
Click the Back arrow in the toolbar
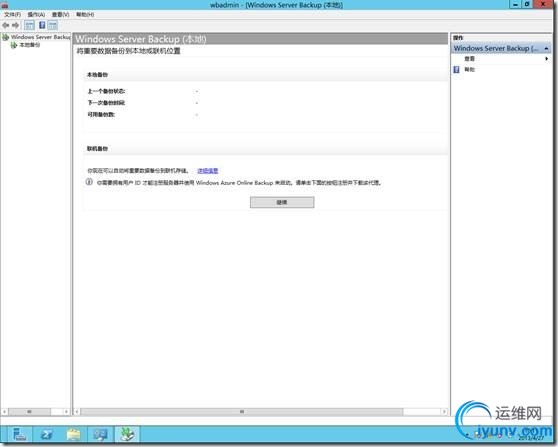pyautogui.click(x=6, y=25)
